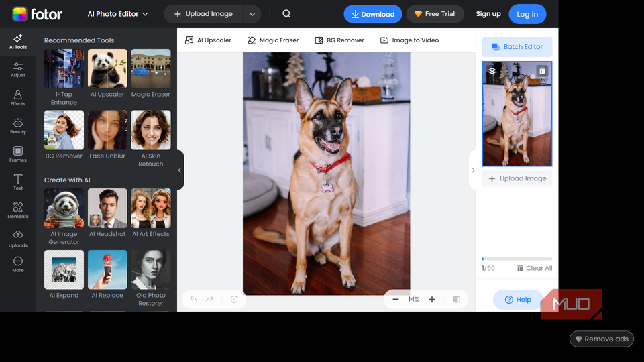
Task: Open the Help button
Action: (518, 300)
